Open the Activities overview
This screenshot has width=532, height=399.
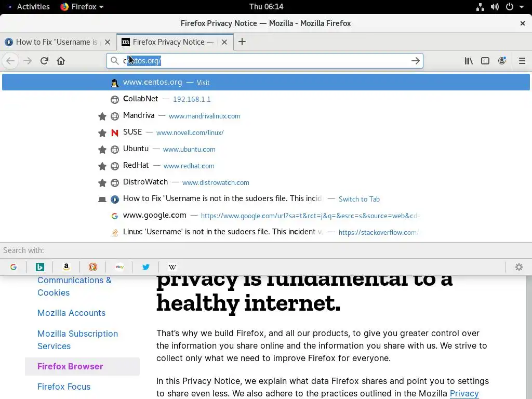click(33, 7)
